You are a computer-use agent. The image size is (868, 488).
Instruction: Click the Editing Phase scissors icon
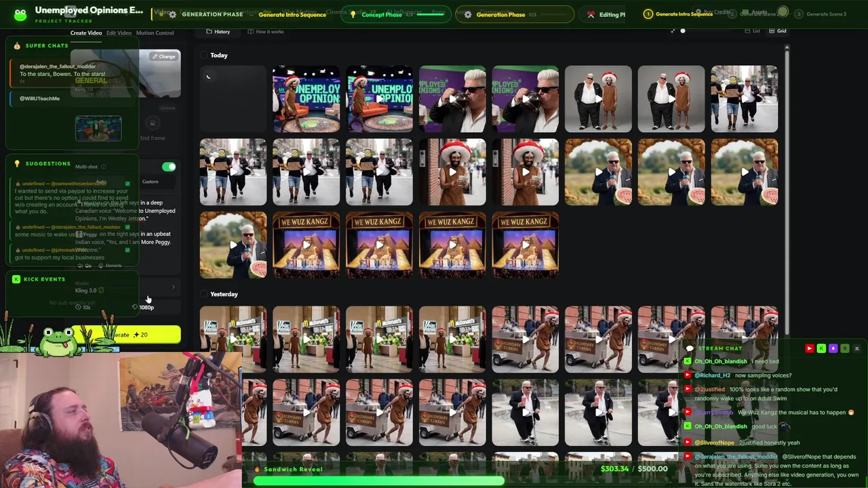pyautogui.click(x=591, y=14)
